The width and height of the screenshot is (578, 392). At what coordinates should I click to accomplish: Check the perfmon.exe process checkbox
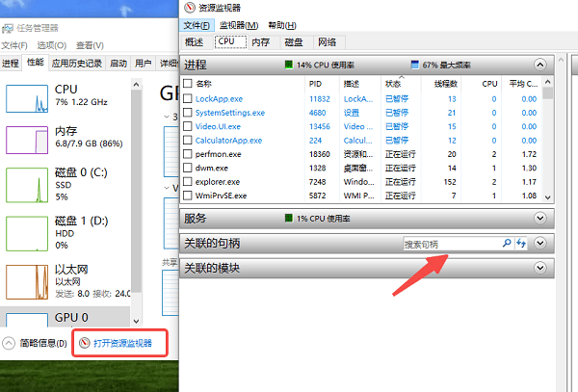coord(188,154)
